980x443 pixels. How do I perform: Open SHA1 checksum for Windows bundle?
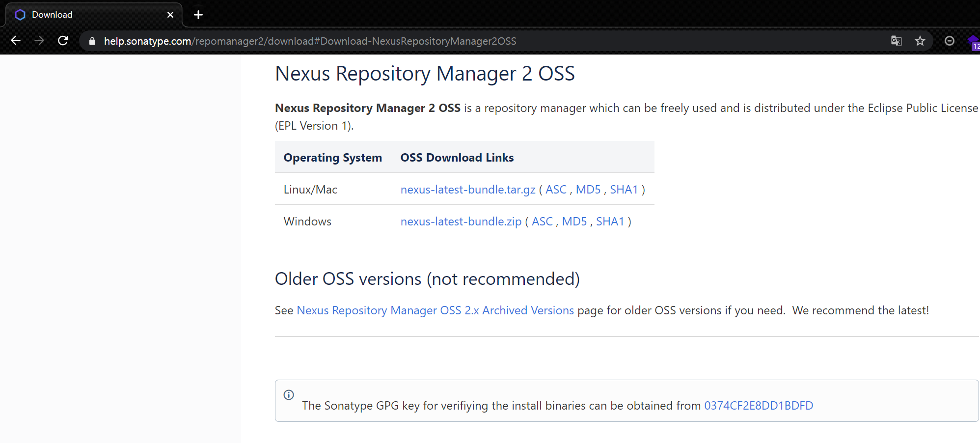coord(610,221)
